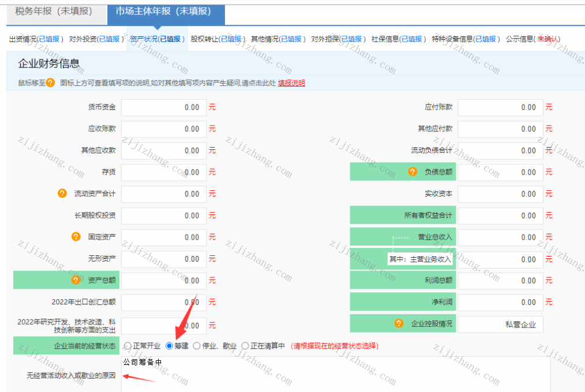Viewport: 585px width, 392px height.
Task: Click 其中：主营业务收入 label
Action: (420, 259)
